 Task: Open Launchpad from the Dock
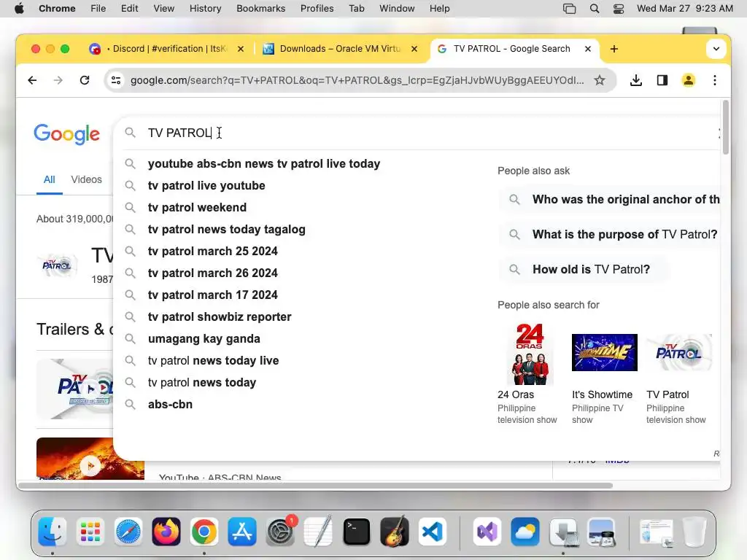(90, 532)
